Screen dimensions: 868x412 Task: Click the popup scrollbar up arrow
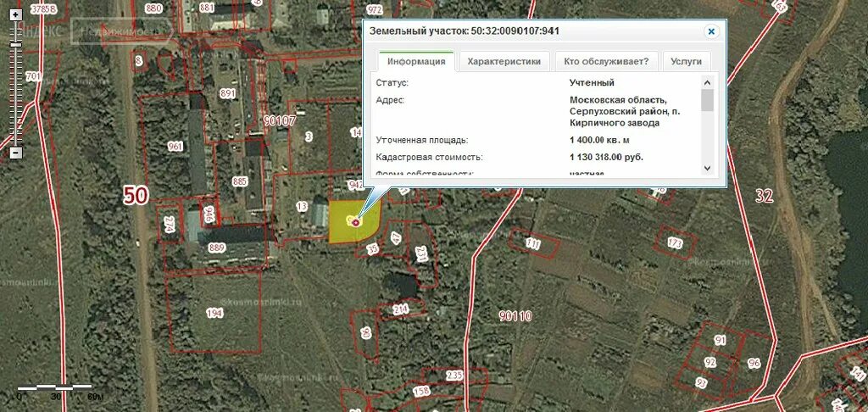(708, 82)
